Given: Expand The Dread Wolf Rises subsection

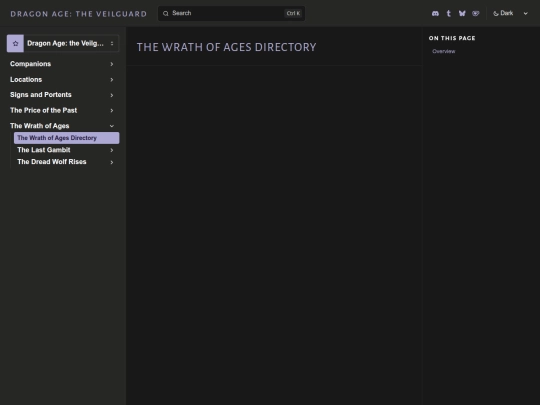Looking at the screenshot, I should (112, 162).
